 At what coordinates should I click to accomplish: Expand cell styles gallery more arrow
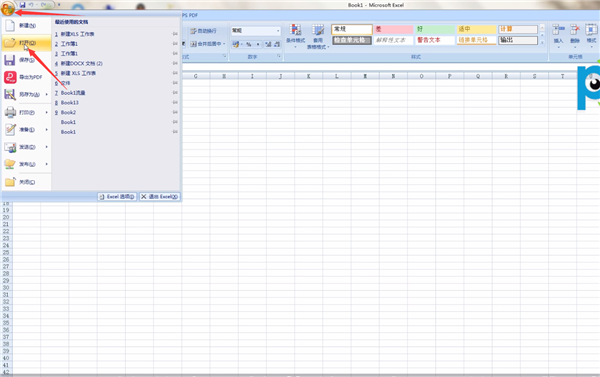tap(542, 42)
